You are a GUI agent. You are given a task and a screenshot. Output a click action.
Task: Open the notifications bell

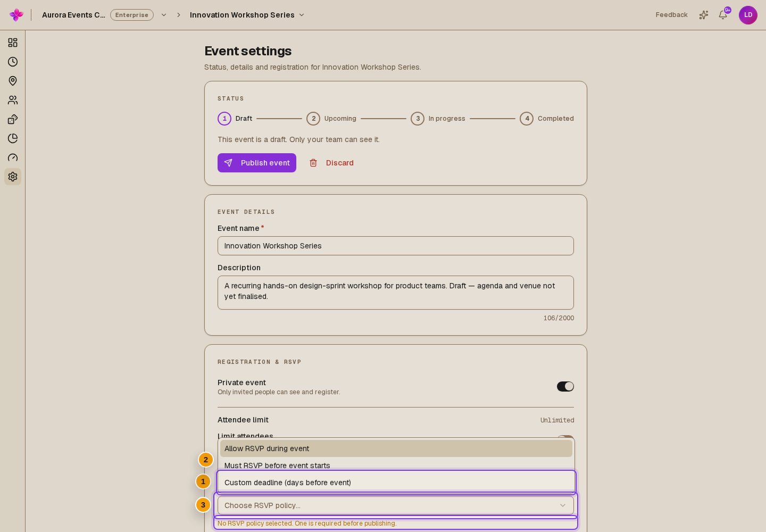(723, 15)
